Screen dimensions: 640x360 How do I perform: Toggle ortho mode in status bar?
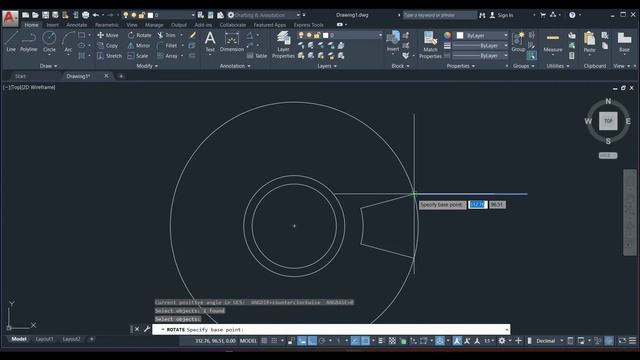[x=312, y=341]
